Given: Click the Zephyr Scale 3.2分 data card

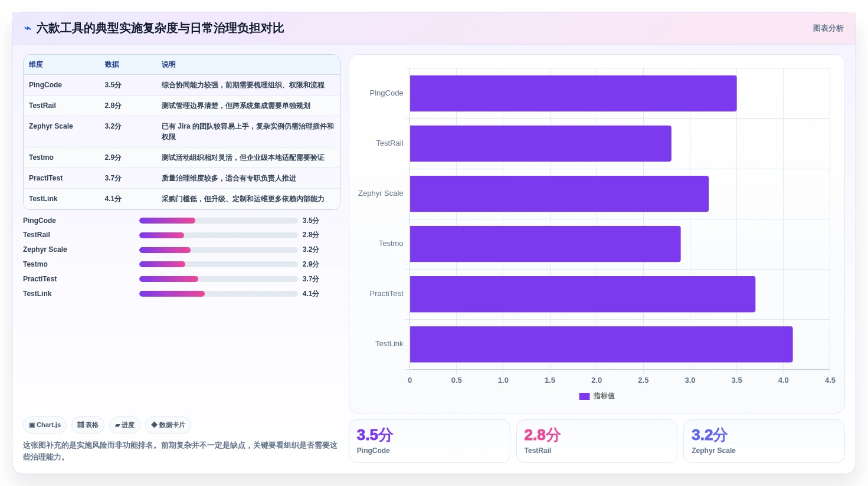Looking at the screenshot, I should pos(764,441).
